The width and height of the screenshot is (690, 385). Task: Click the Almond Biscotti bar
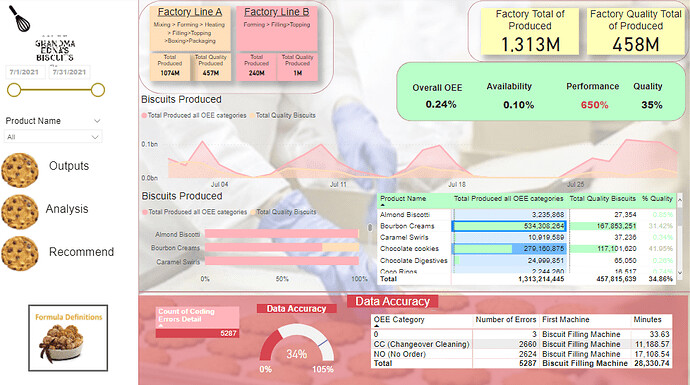pyautogui.click(x=282, y=234)
